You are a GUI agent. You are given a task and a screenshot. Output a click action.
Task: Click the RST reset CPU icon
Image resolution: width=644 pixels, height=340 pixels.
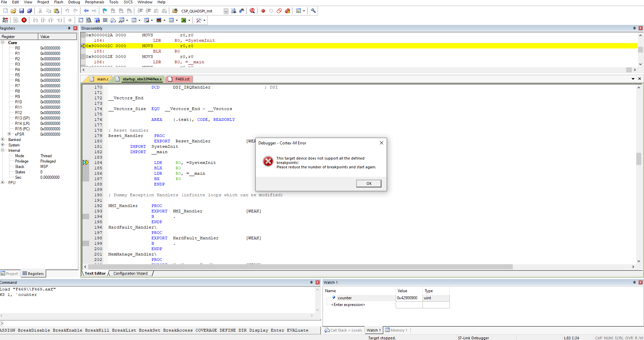[5, 20]
